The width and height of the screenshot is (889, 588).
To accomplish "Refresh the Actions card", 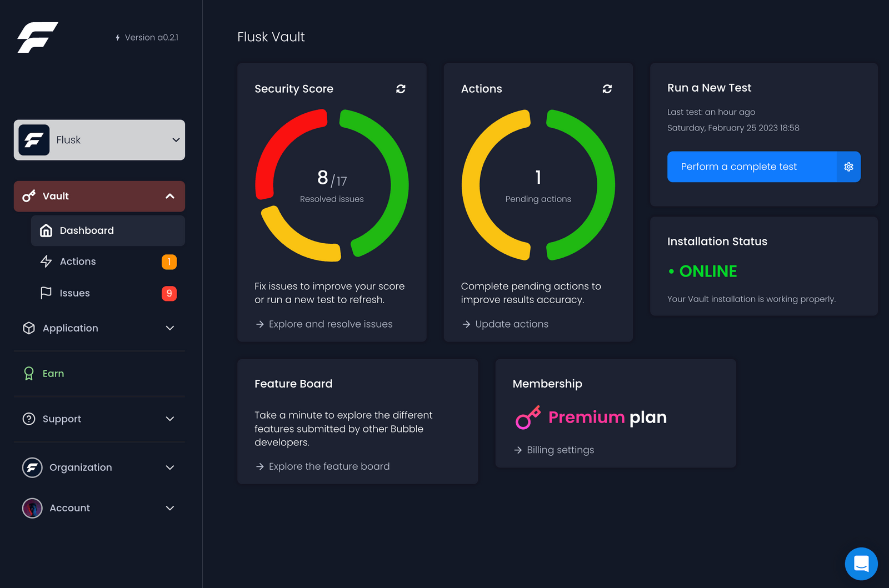I will [x=607, y=89].
